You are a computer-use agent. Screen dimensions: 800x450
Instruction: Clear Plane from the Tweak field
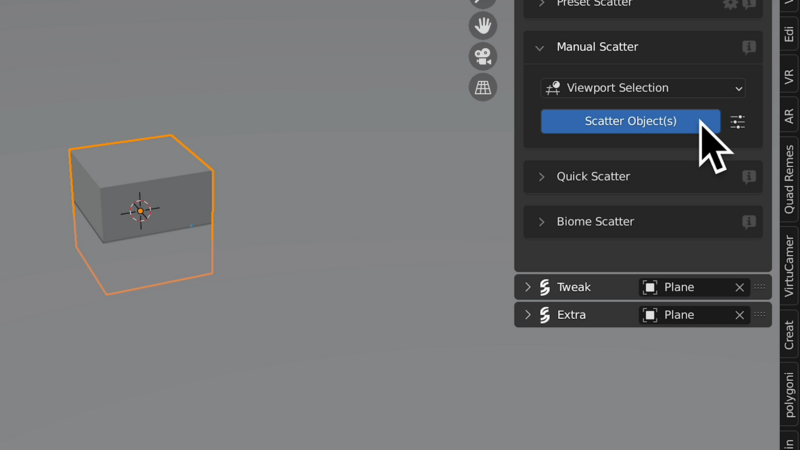click(x=739, y=287)
